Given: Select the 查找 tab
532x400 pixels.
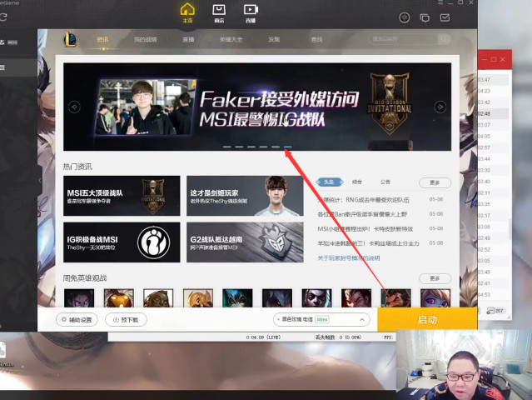Looking at the screenshot, I should coord(316,39).
